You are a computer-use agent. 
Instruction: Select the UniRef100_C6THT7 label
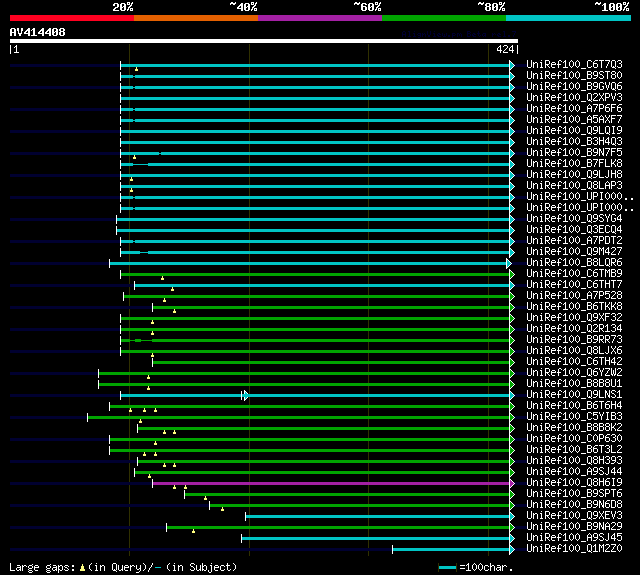point(574,285)
